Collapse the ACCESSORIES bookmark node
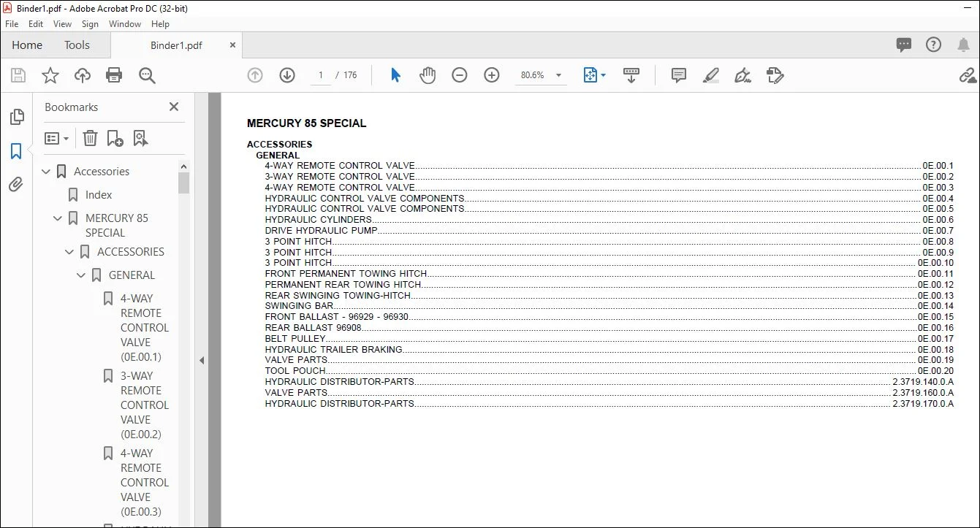The width and height of the screenshot is (980, 528). 69,252
